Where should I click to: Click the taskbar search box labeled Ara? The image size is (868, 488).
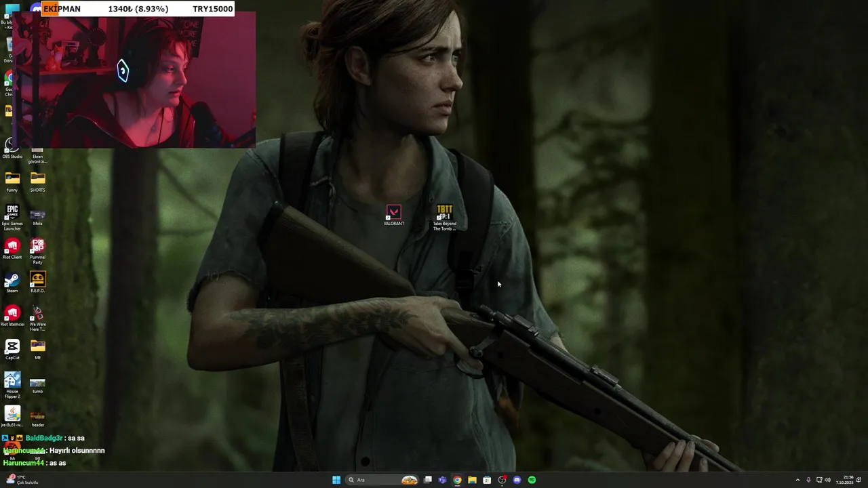[382, 480]
